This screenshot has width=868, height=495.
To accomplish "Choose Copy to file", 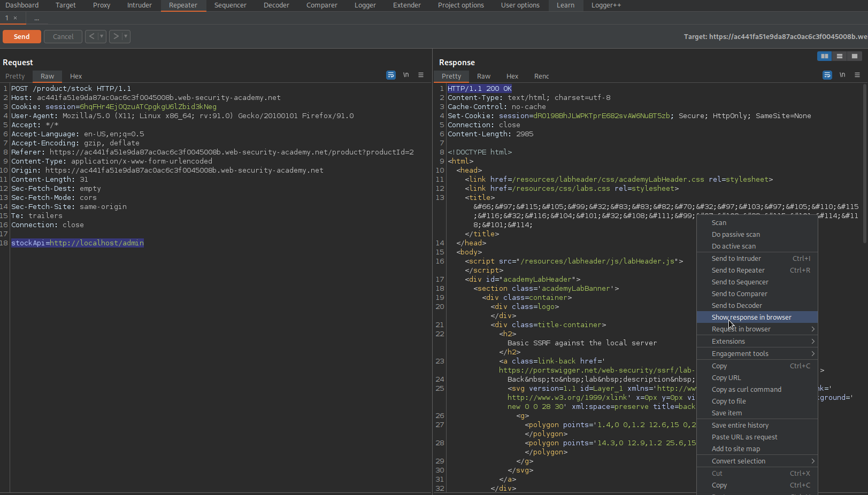I will pos(757,401).
